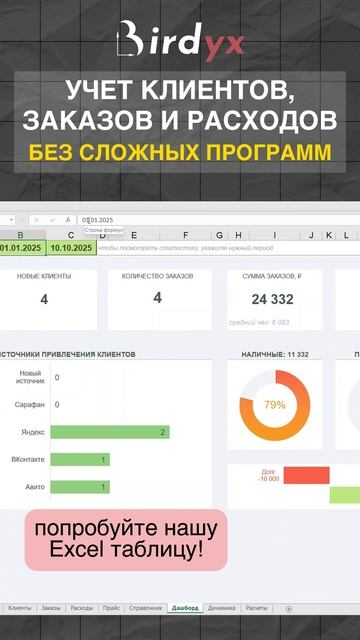Click the insert function fx icon
Image resolution: width=360 pixels, height=640 pixels.
point(68,220)
